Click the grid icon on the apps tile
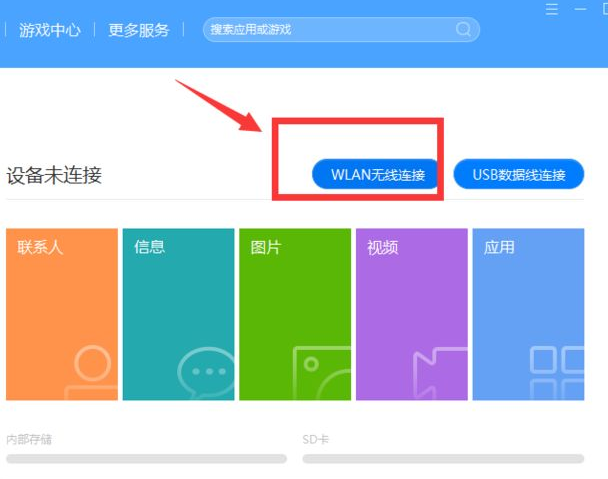 click(556, 372)
